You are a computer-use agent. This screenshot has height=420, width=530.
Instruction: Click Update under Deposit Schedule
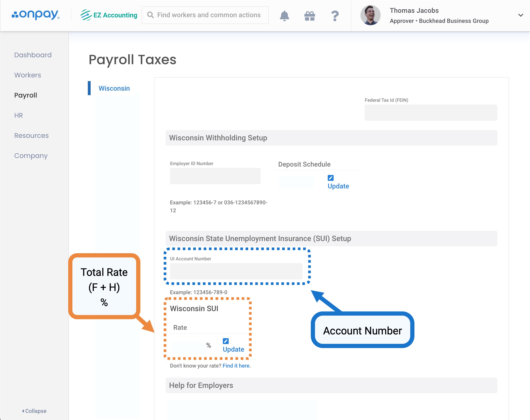tap(338, 186)
